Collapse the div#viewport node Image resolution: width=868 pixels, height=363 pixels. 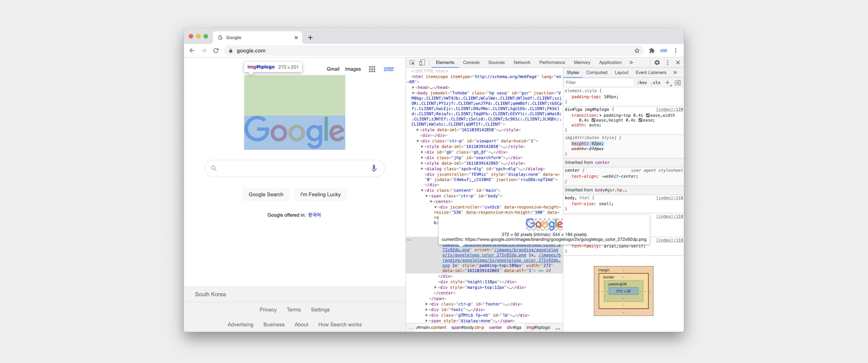(418, 141)
